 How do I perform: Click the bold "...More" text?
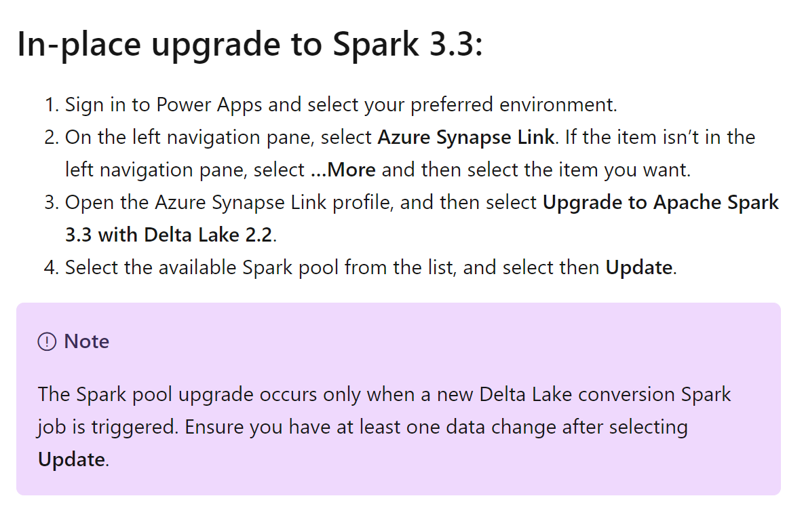tap(343, 170)
